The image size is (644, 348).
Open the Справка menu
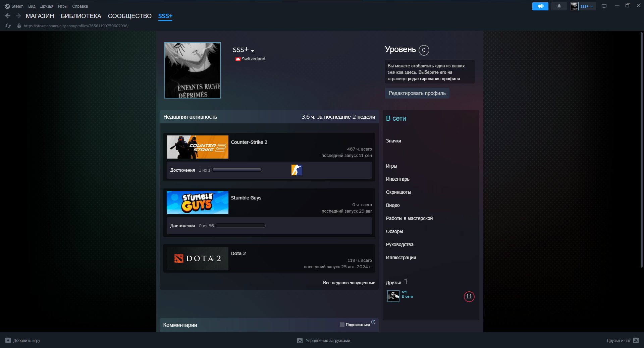tap(80, 6)
